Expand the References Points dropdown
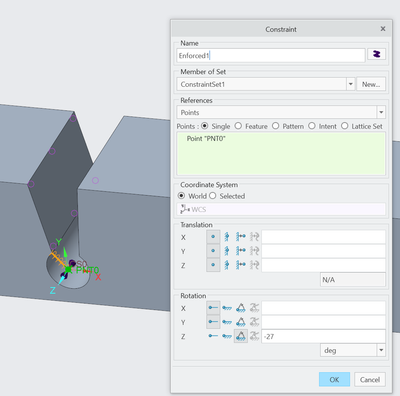The image size is (400, 396). click(x=381, y=112)
